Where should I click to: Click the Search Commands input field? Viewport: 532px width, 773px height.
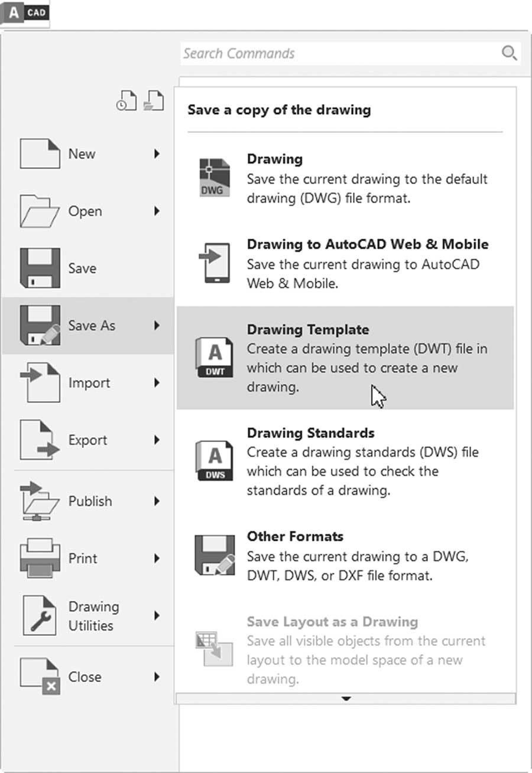pos(351,53)
